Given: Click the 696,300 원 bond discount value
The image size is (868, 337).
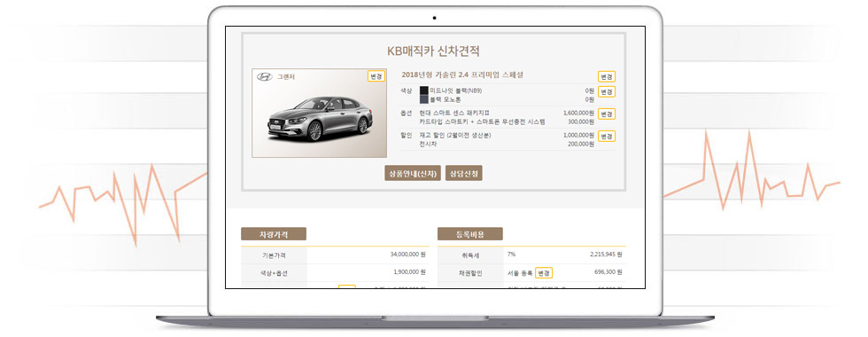Looking at the screenshot, I should coord(608,272).
